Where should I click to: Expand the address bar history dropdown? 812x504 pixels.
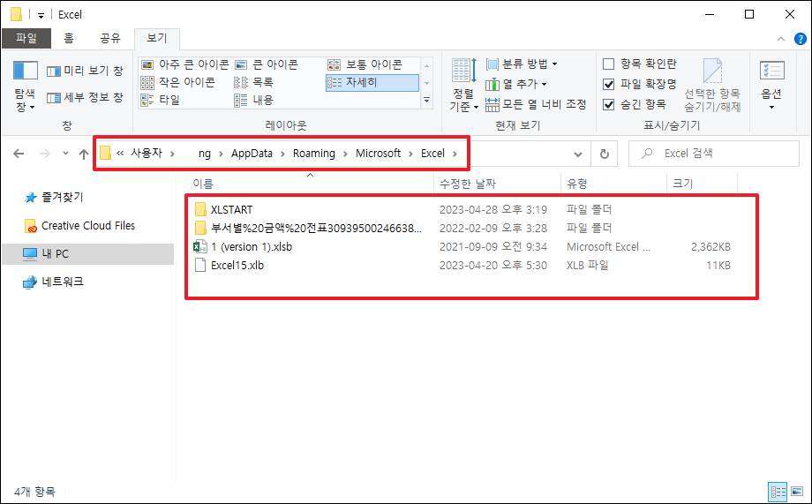point(578,154)
